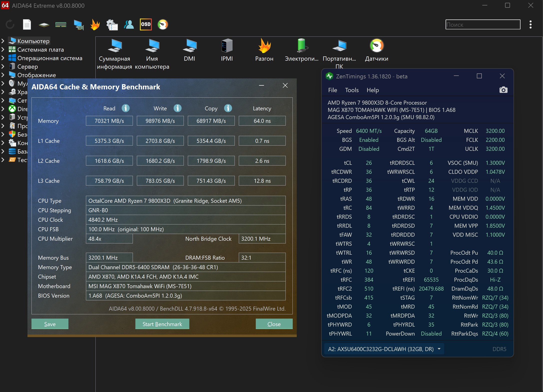The width and height of the screenshot is (543, 392).
Task: Expand the Системная плата tree node
Action: click(x=3, y=49)
